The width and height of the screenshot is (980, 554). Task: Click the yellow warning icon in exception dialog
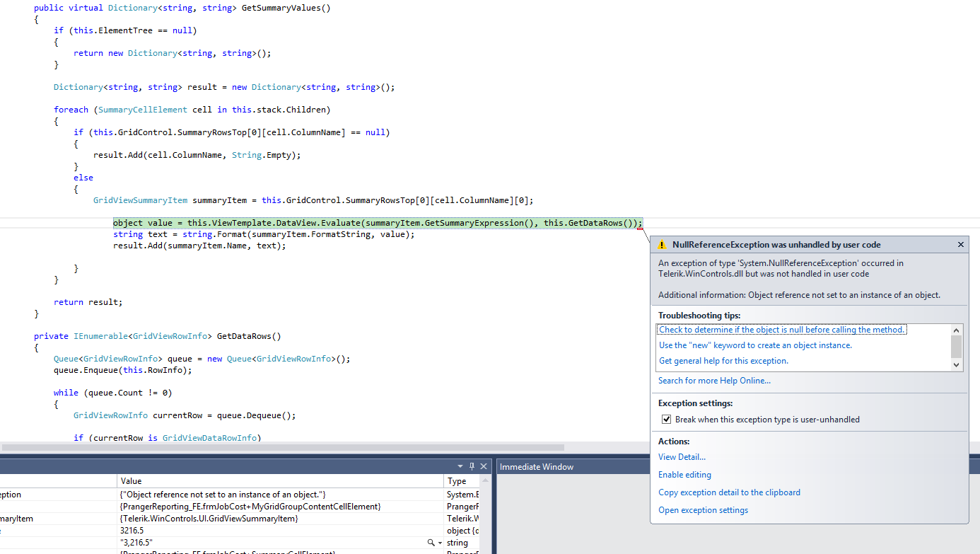pyautogui.click(x=662, y=245)
